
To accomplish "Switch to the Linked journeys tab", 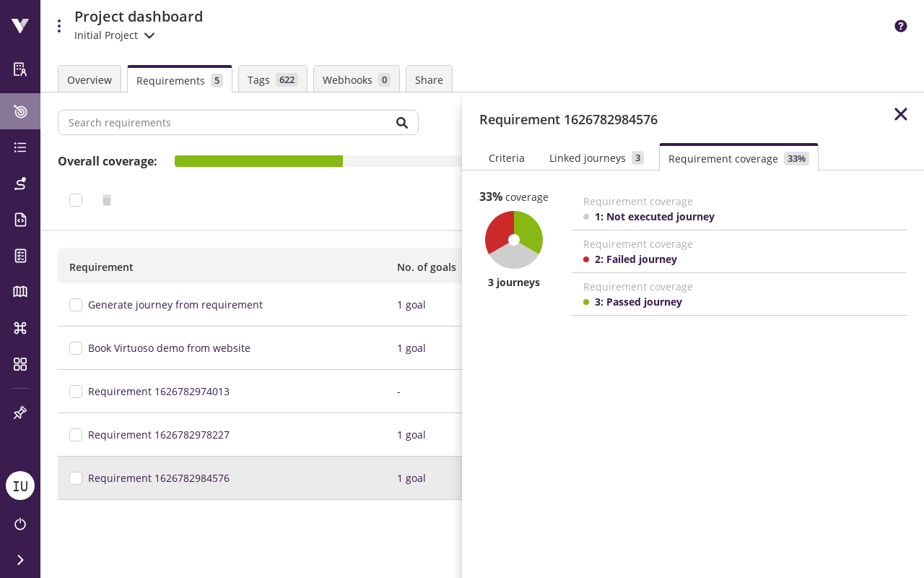I will (596, 158).
